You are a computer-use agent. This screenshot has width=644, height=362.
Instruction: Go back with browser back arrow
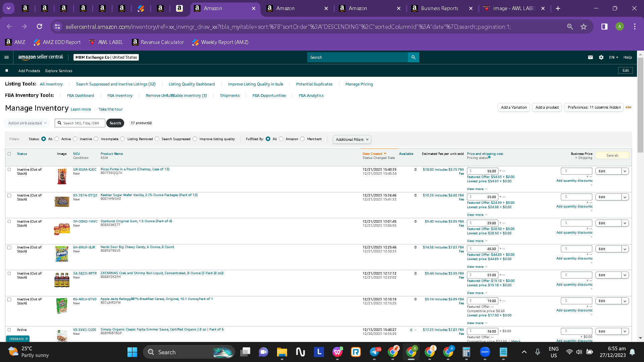[x=9, y=26]
